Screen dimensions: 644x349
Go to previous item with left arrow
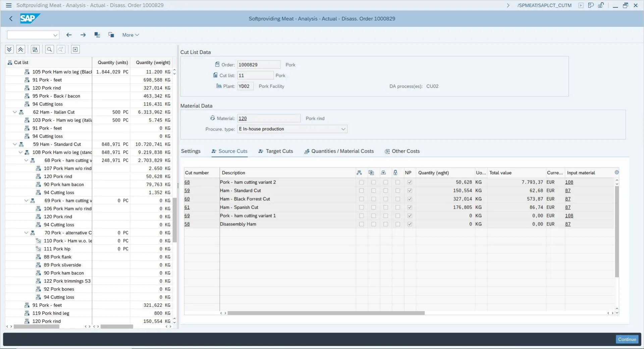point(69,35)
